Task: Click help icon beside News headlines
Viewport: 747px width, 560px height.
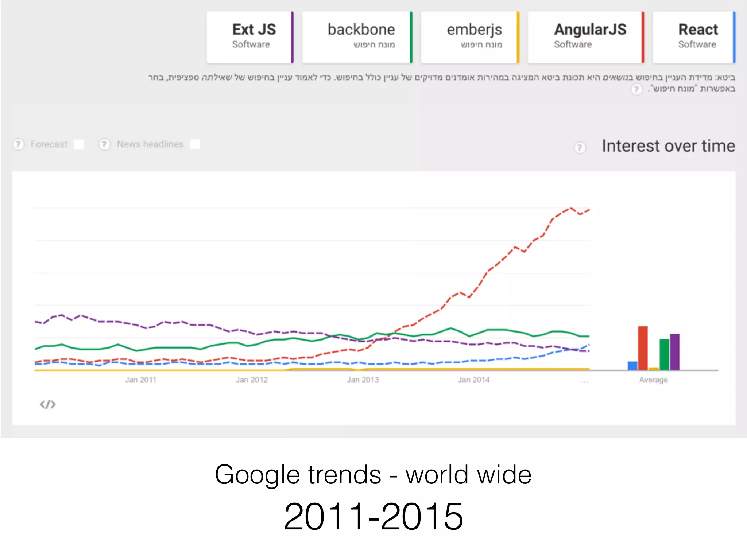Action: pyautogui.click(x=104, y=144)
